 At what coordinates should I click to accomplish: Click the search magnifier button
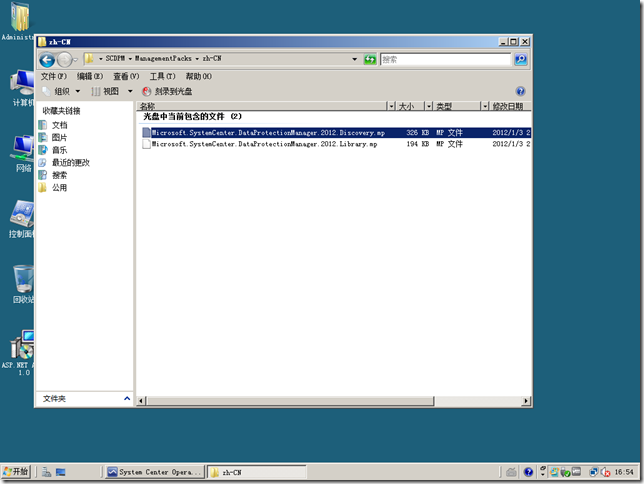point(521,60)
